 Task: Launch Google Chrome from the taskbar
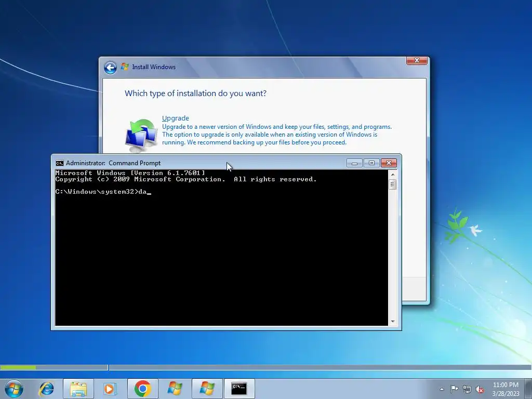coord(142,389)
